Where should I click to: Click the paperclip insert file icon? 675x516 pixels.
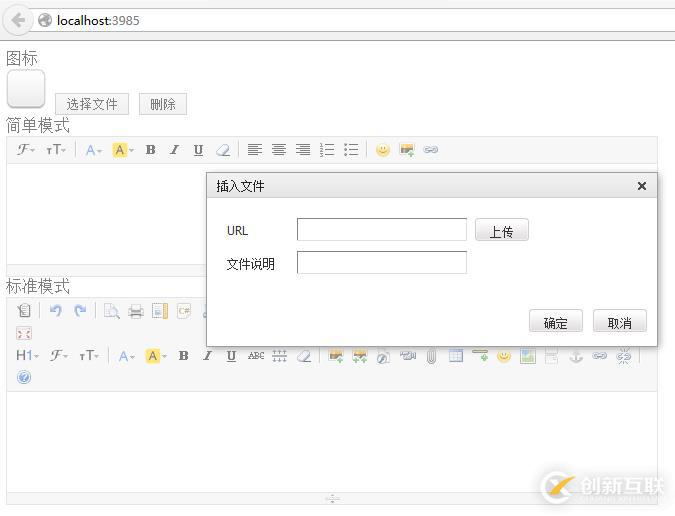[x=431, y=356]
